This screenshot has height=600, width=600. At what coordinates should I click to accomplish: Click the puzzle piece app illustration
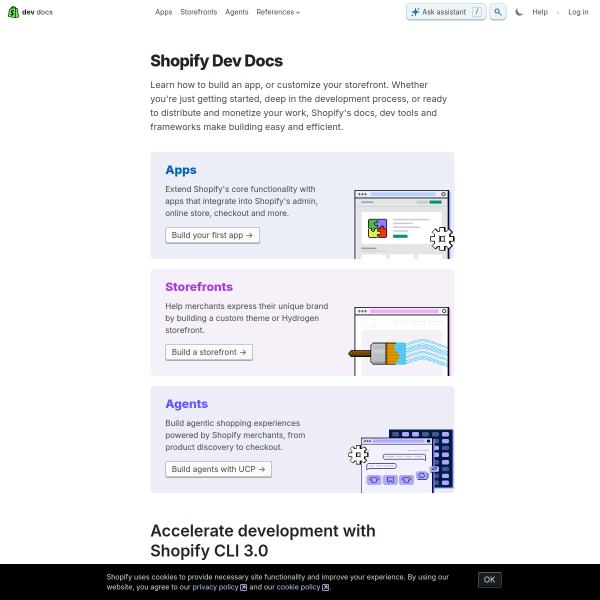coord(377,228)
